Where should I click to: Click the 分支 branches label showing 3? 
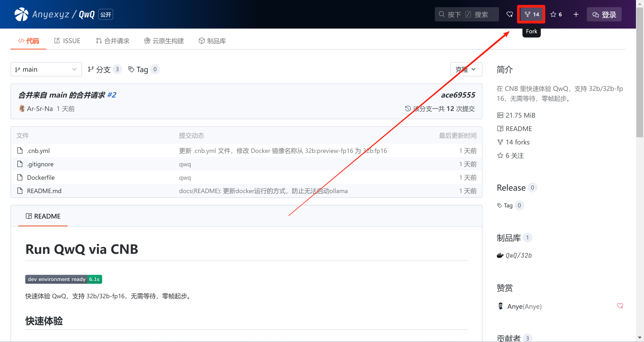(x=105, y=69)
